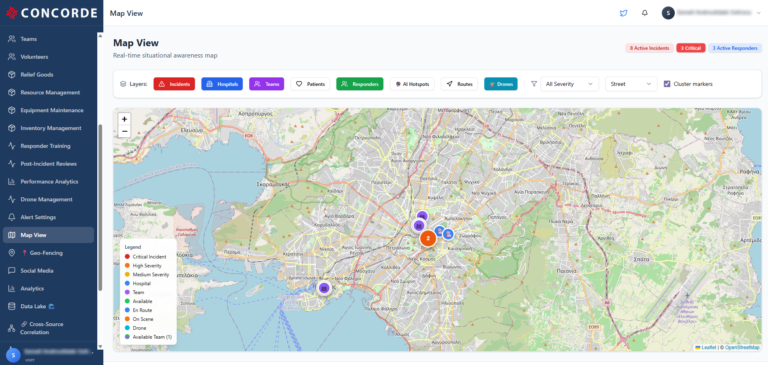Click the 3 Active Responders badge

pyautogui.click(x=735, y=48)
